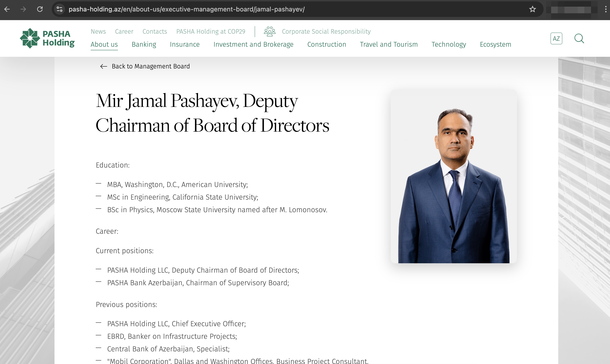Open the About us menu section
This screenshot has height=364, width=610.
click(104, 44)
